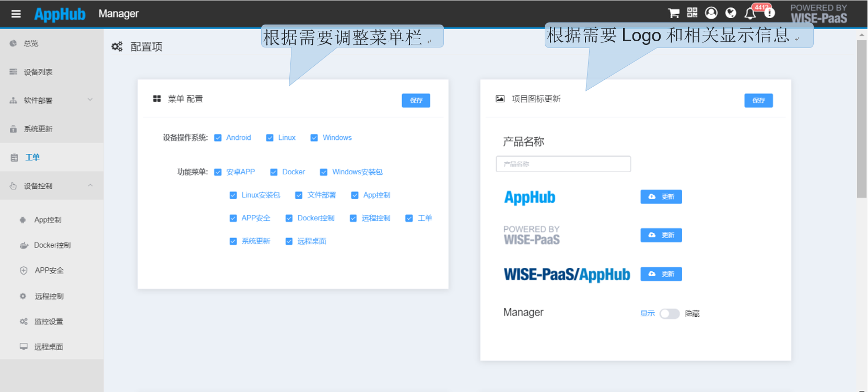Uncheck the Android checkbox

218,138
